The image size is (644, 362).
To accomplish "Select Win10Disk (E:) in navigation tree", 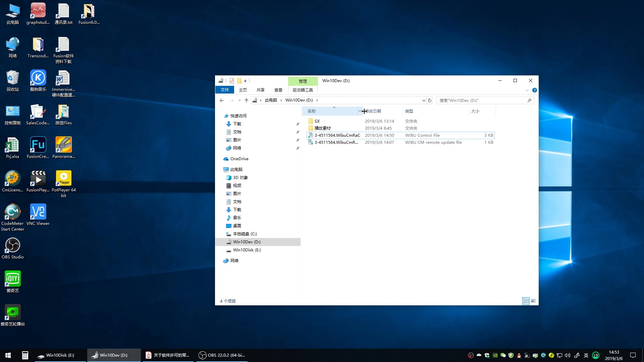I will pyautogui.click(x=247, y=250).
